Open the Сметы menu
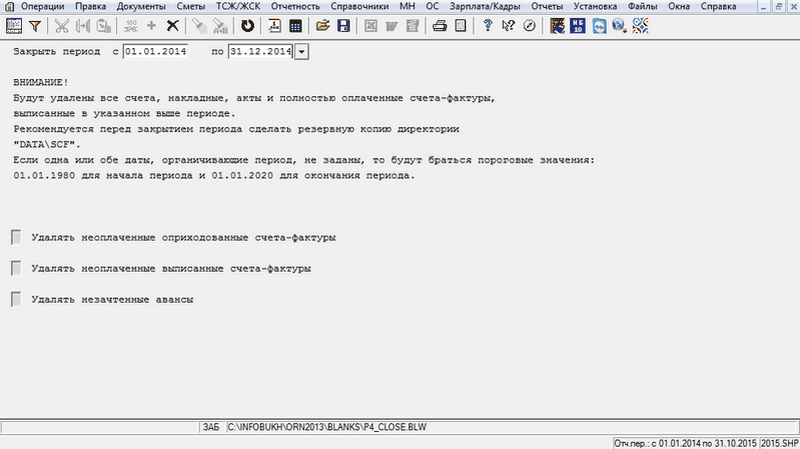Screen dimensions: 800x449 point(191,7)
